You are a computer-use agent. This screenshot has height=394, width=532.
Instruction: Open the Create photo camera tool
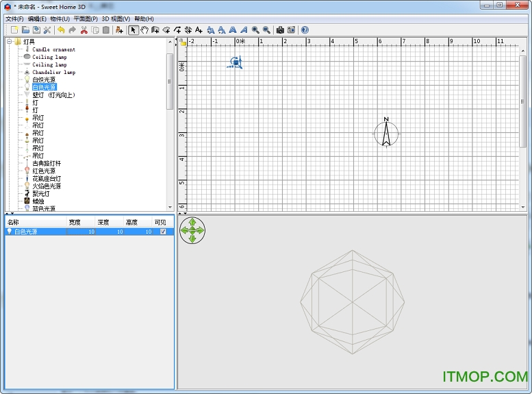tap(280, 30)
